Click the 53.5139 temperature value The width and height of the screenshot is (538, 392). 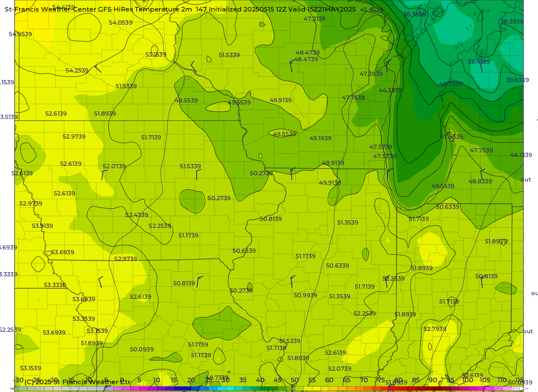pos(42,226)
